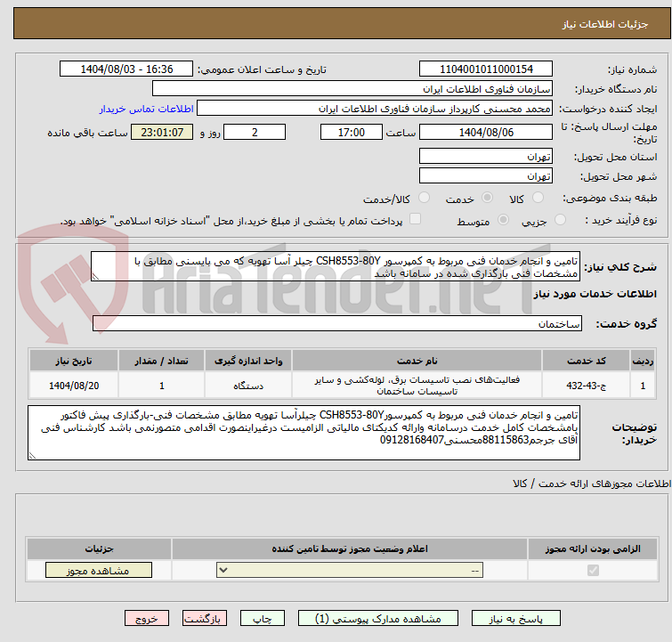Select the کالا/خدمت radio button
The height and width of the screenshot is (642, 672).
pyautogui.click(x=424, y=198)
